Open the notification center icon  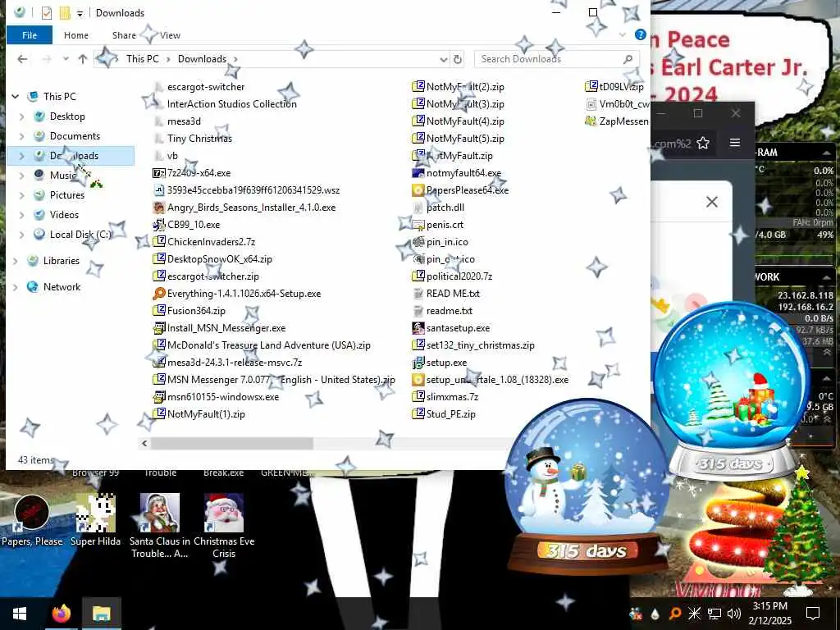point(813,614)
